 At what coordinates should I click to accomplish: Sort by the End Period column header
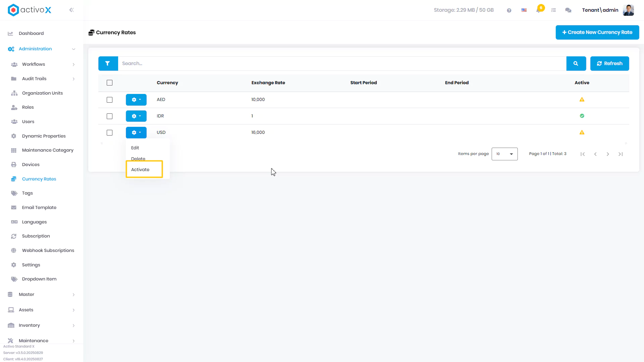click(x=457, y=83)
